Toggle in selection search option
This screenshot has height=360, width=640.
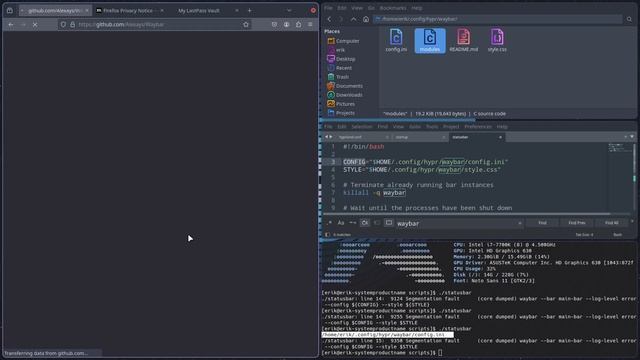point(377,223)
